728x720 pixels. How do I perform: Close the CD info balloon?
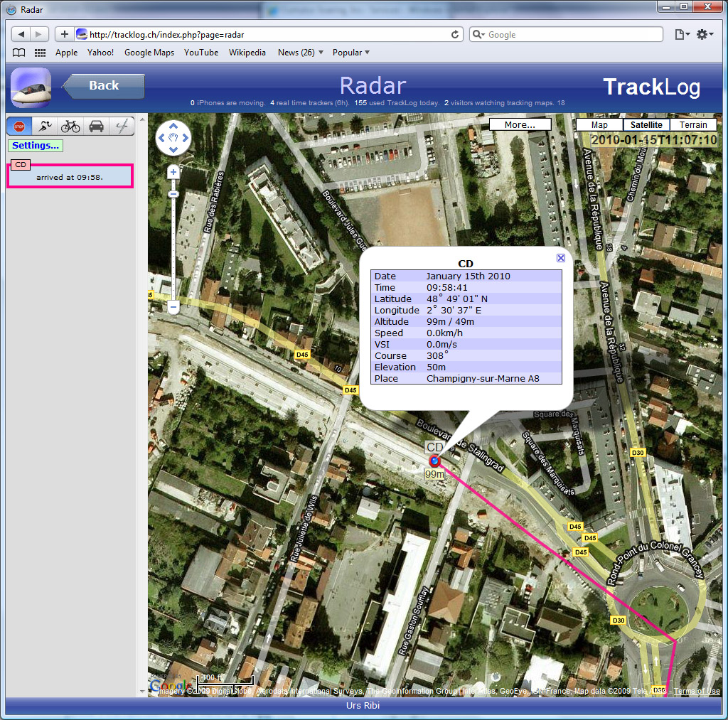coord(561,258)
